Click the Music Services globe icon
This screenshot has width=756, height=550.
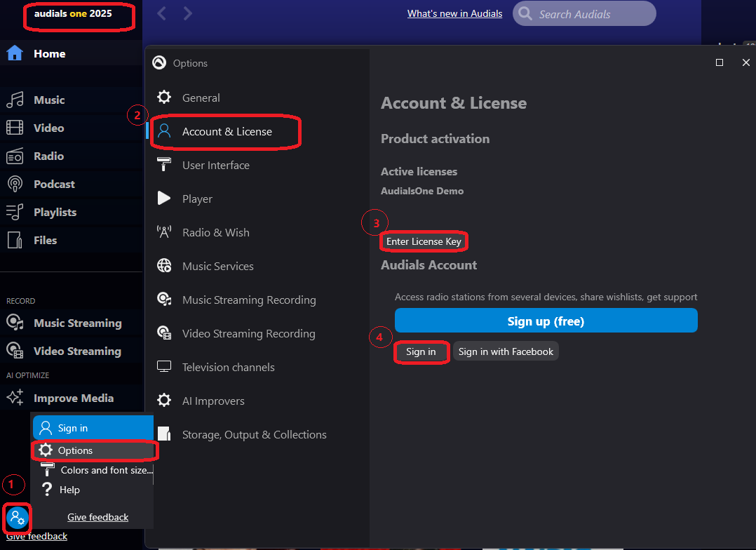164,266
